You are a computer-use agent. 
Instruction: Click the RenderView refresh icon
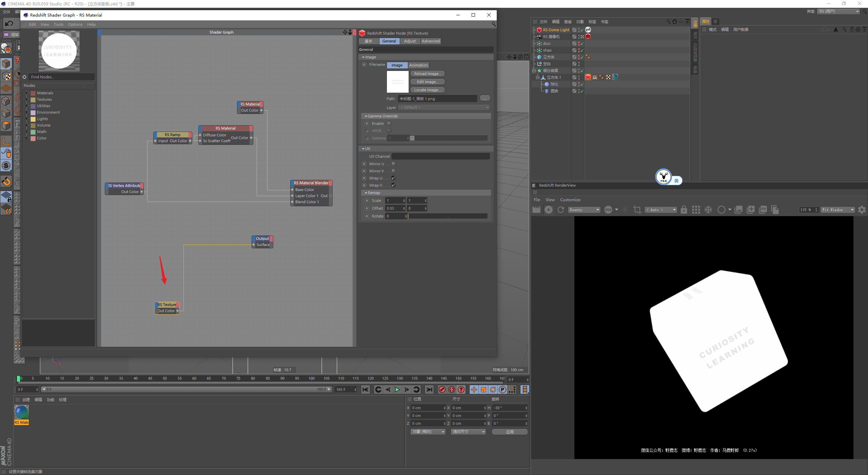561,210
